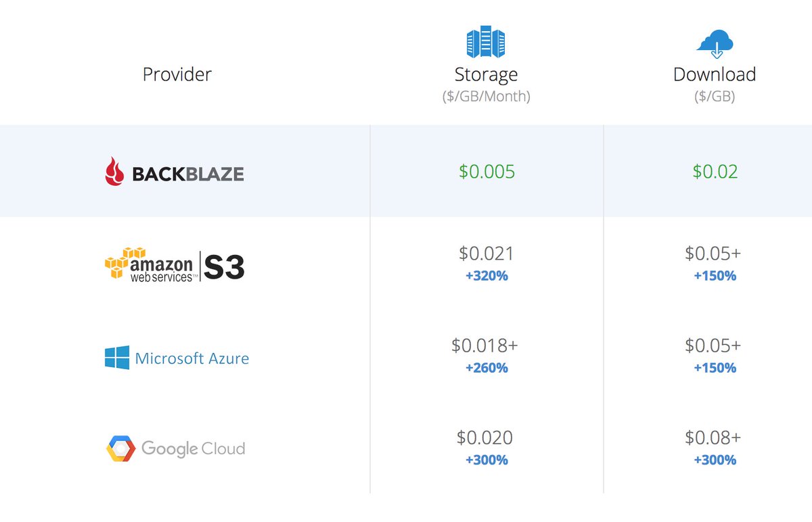Click the Google Cloud text label
This screenshot has width=812, height=522.
[193, 448]
